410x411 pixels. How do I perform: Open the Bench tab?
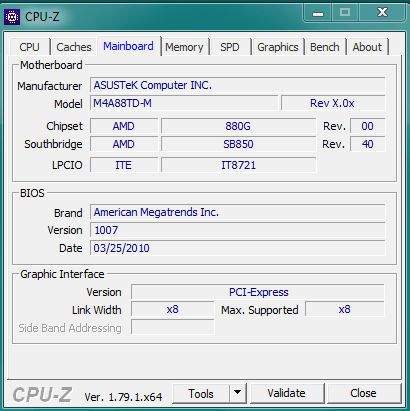pyautogui.click(x=325, y=47)
